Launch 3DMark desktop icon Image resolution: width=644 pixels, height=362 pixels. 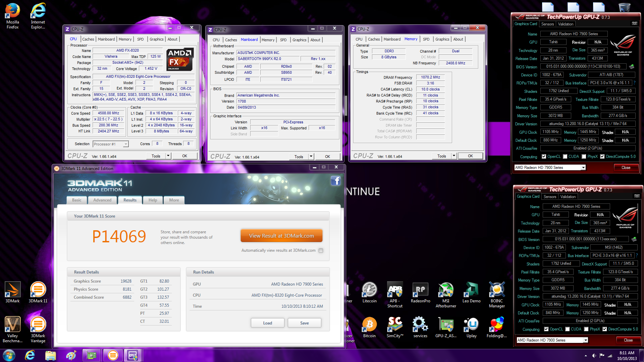point(12,292)
